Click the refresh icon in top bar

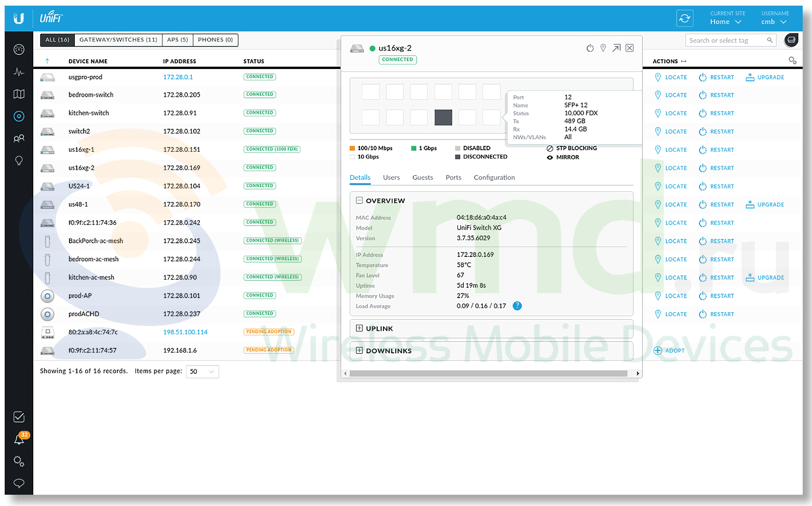(x=685, y=18)
